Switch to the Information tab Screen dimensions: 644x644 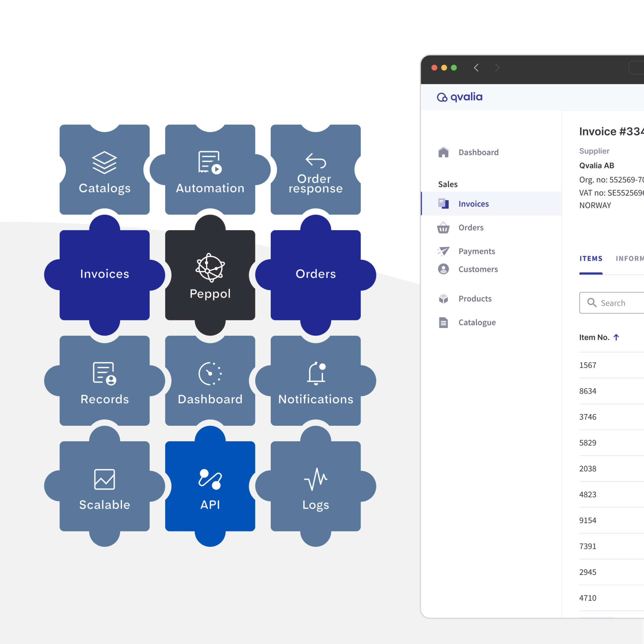point(629,258)
